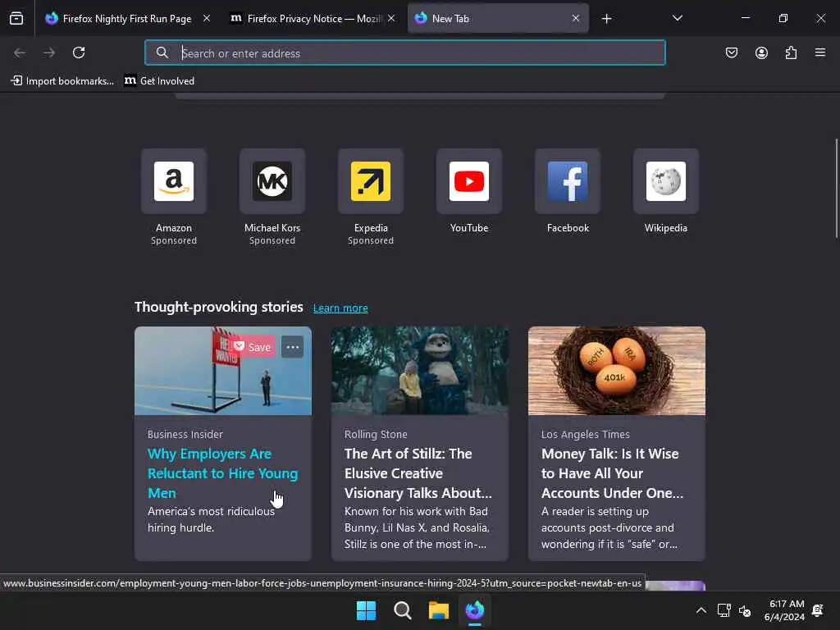Go back one page
The width and height of the screenshot is (840, 630).
20,52
